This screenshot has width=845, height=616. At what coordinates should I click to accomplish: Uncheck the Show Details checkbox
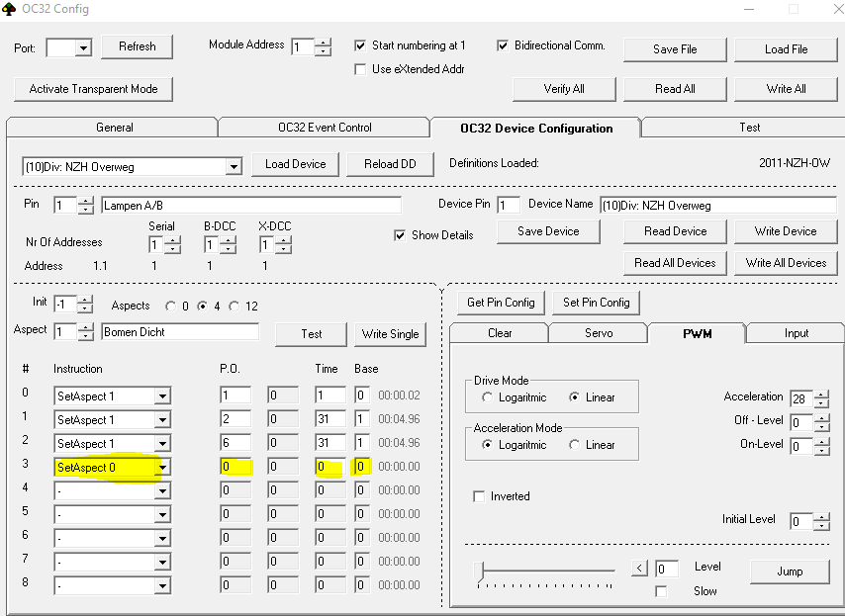point(400,235)
